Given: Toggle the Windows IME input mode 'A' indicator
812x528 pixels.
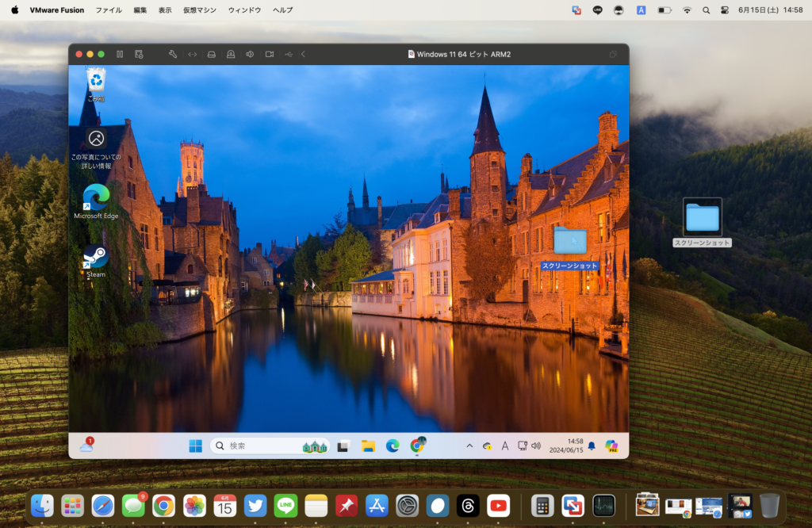Looking at the screenshot, I should coord(505,446).
